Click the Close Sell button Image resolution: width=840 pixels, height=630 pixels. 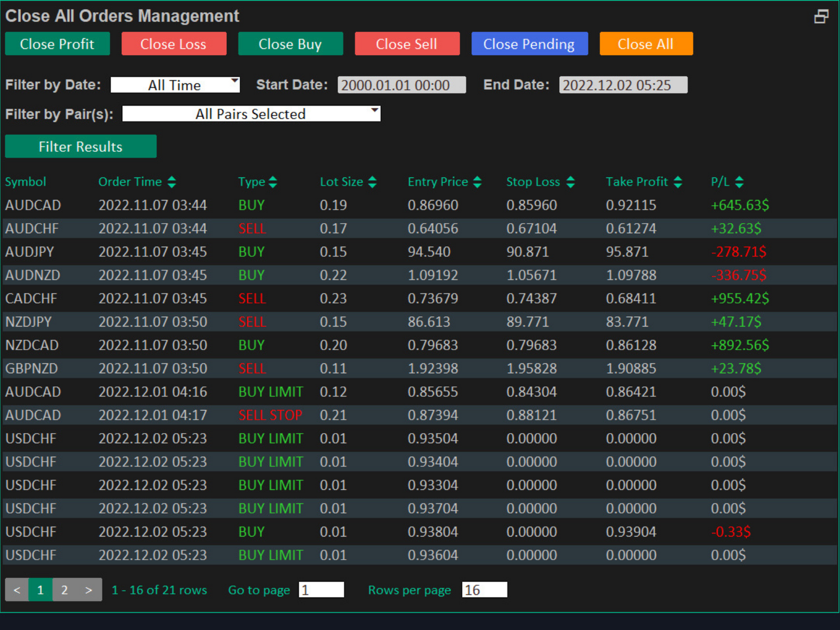[x=407, y=44]
